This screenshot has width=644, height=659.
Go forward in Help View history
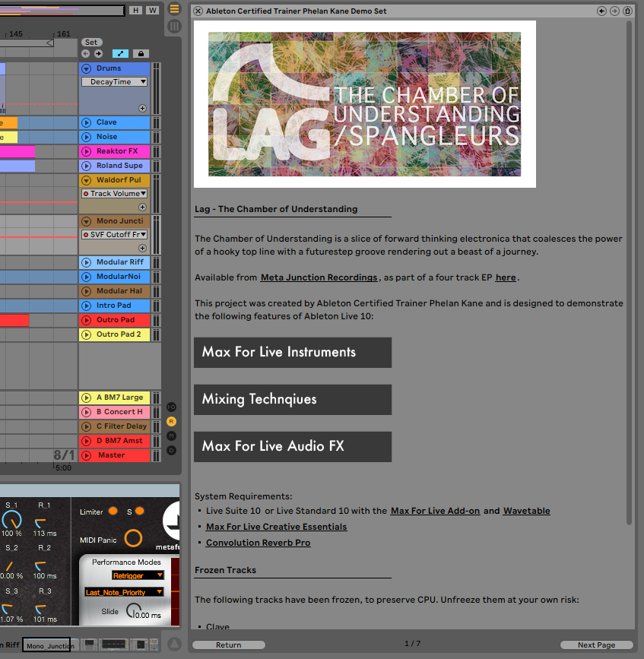coord(614,11)
